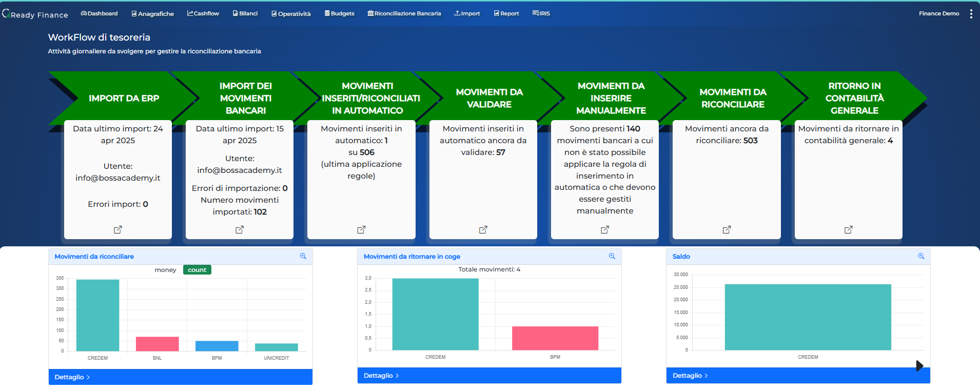Toggle the money legend in reconciliation chart
The height and width of the screenshot is (389, 980).
click(165, 270)
